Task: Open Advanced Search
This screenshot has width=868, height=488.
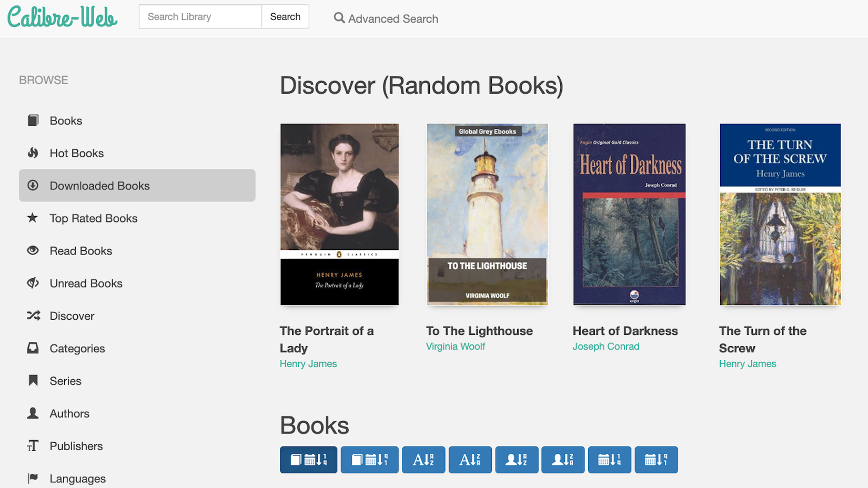Action: click(386, 18)
